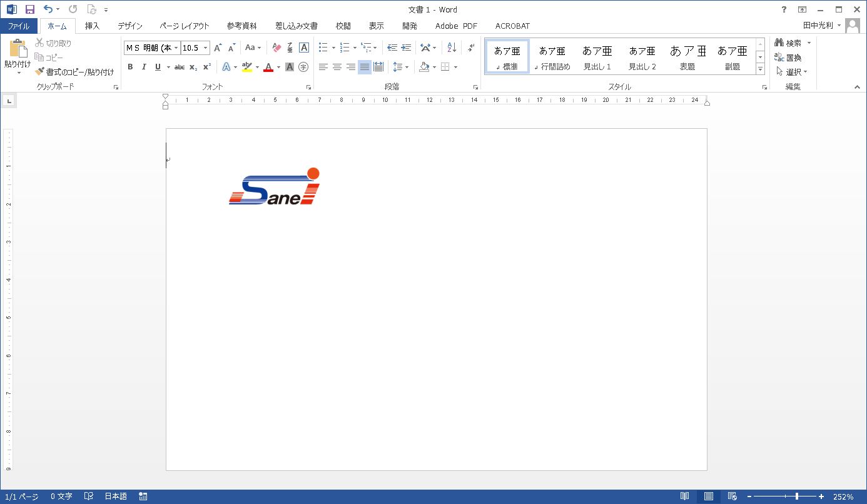Screen dimensions: 867x504
Task: Click the 1/1 ページ page count
Action: point(22,496)
